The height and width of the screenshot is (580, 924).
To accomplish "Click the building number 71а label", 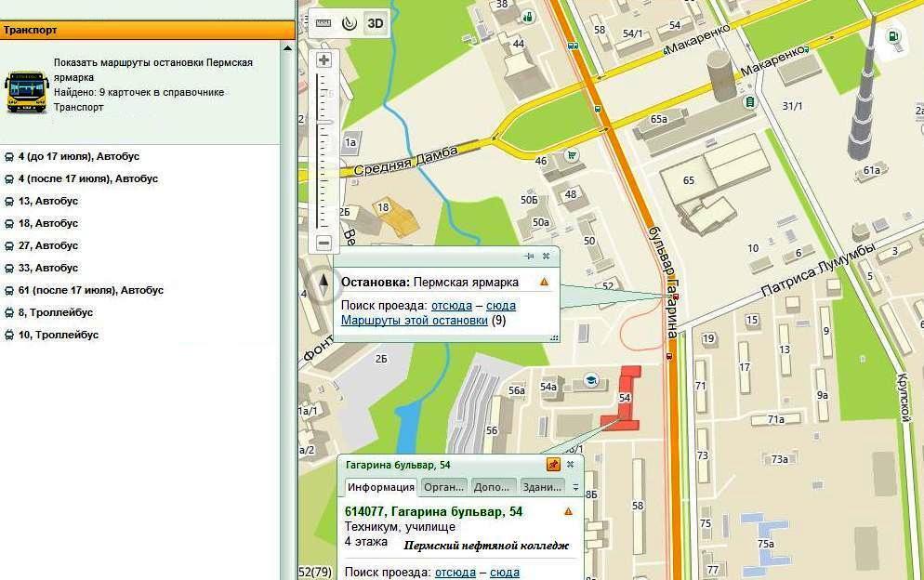I will point(775,420).
